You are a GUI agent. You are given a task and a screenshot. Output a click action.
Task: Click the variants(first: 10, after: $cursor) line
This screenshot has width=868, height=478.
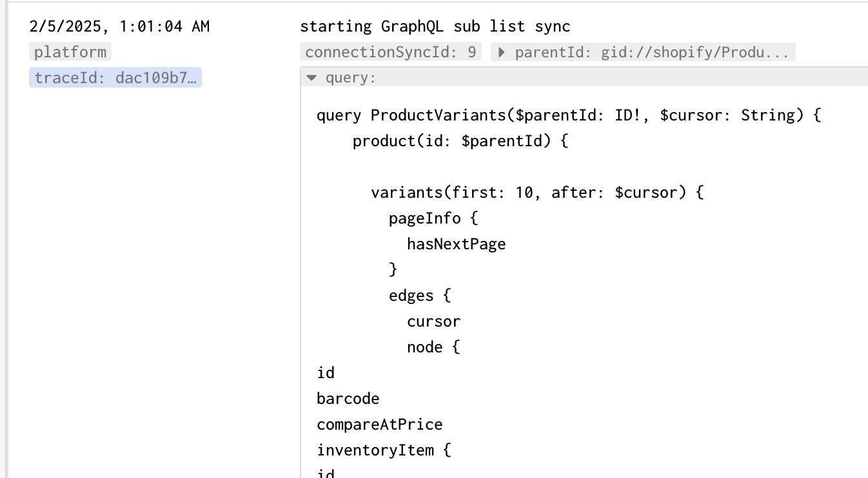(x=537, y=193)
